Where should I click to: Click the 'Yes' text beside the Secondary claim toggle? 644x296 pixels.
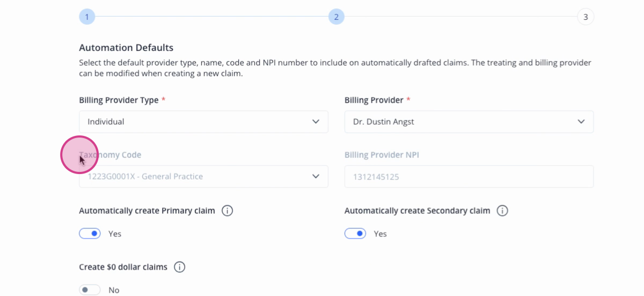coord(380,234)
